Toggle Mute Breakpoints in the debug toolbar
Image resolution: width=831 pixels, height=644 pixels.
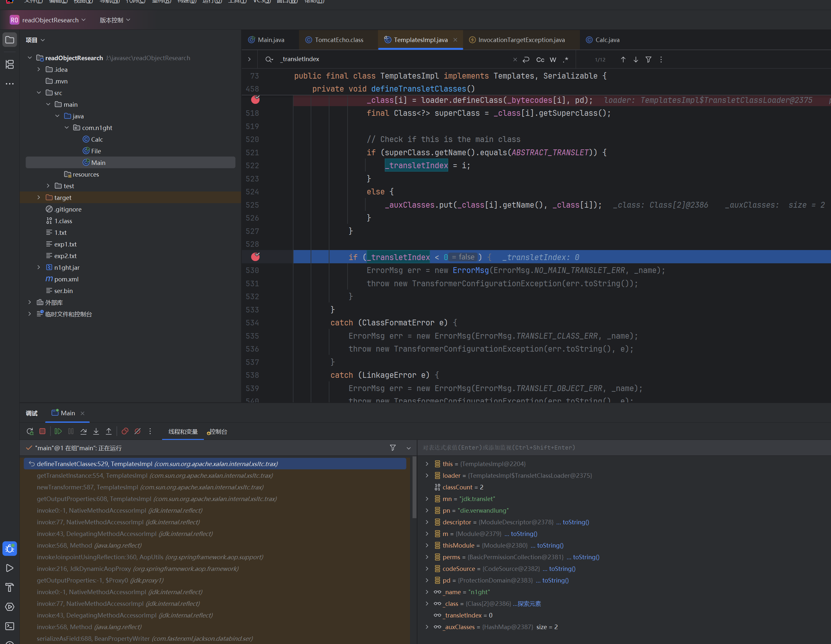pos(138,431)
